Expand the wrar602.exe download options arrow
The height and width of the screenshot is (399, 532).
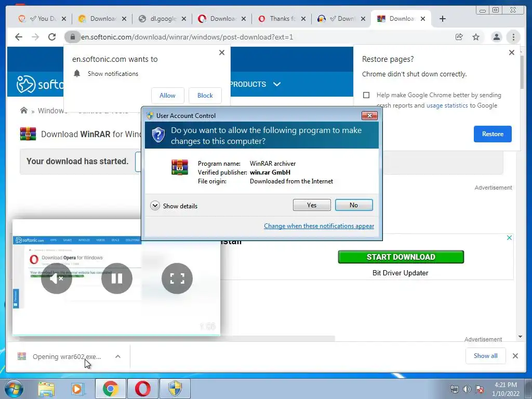click(x=118, y=356)
